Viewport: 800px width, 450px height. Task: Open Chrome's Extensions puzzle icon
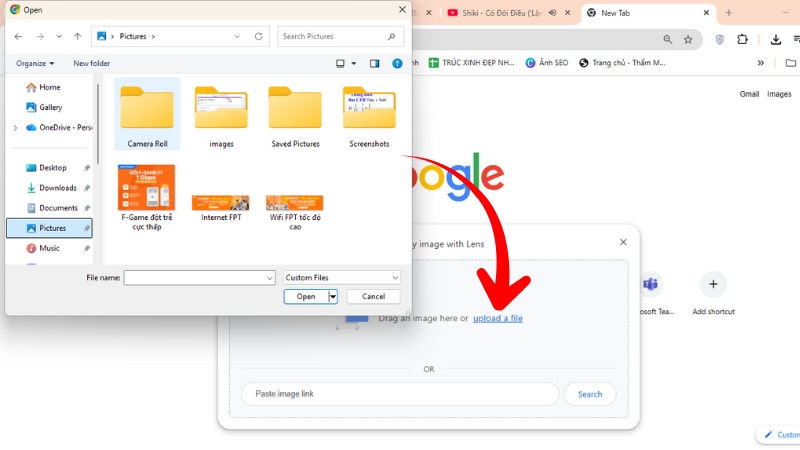coord(742,40)
